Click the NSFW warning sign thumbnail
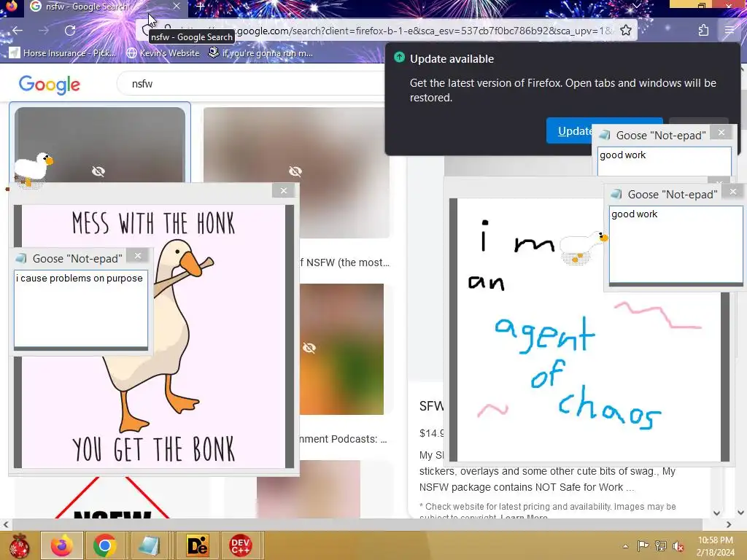Viewport: 747px width, 560px height. click(x=112, y=497)
